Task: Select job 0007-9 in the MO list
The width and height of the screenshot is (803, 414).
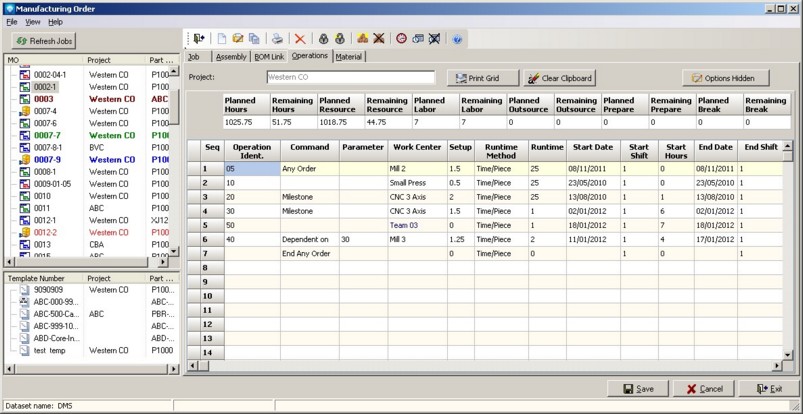Action: (x=47, y=159)
